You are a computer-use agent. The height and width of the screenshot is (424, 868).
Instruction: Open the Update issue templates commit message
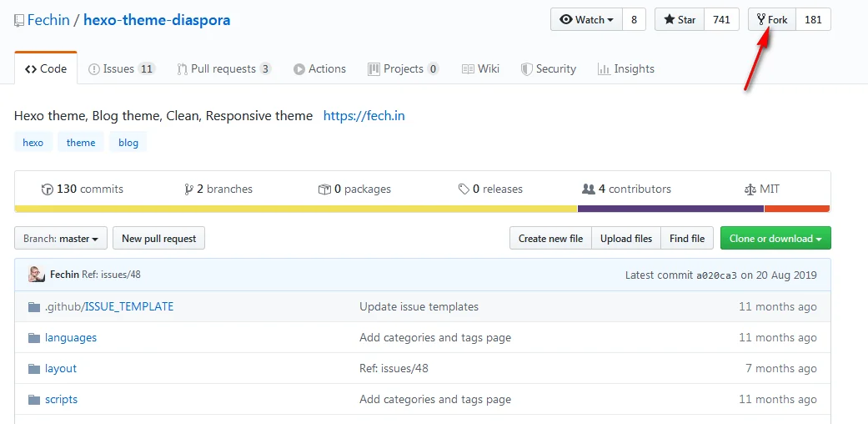pos(419,306)
